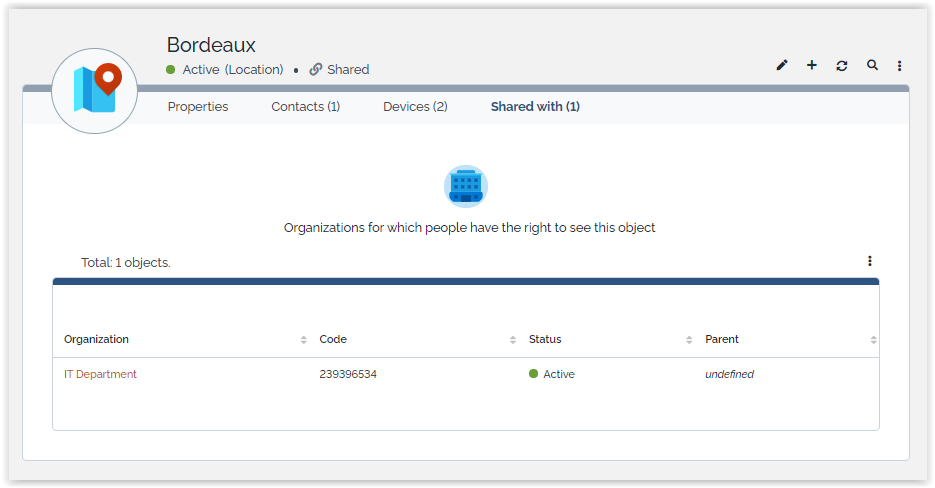Viewport: 935px width, 488px height.
Task: Click the plus icon to create new
Action: (812, 66)
